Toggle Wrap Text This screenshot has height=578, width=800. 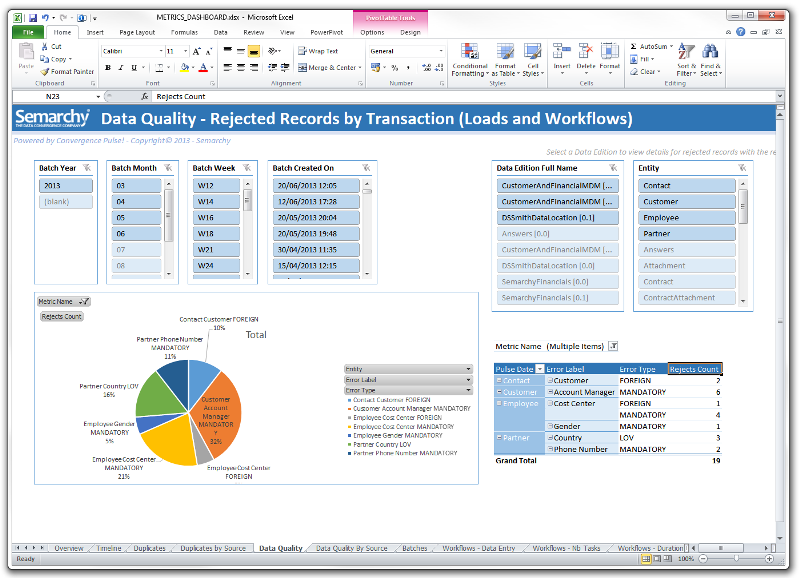[318, 51]
